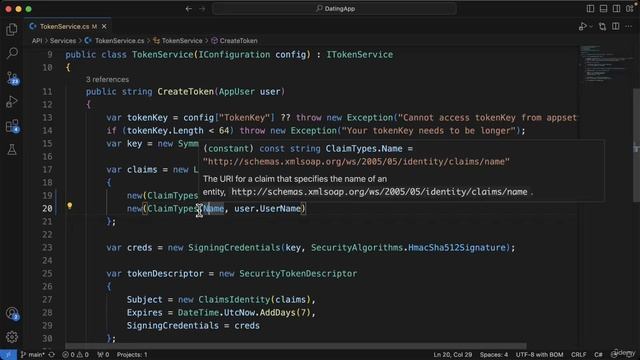Open the Source Control view
The height and width of the screenshot is (360, 640).
tap(12, 78)
